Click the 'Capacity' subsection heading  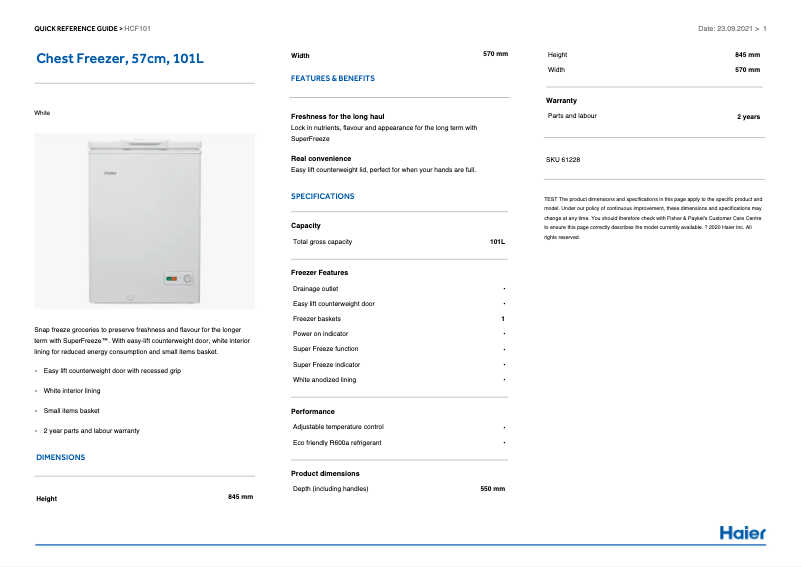(305, 225)
